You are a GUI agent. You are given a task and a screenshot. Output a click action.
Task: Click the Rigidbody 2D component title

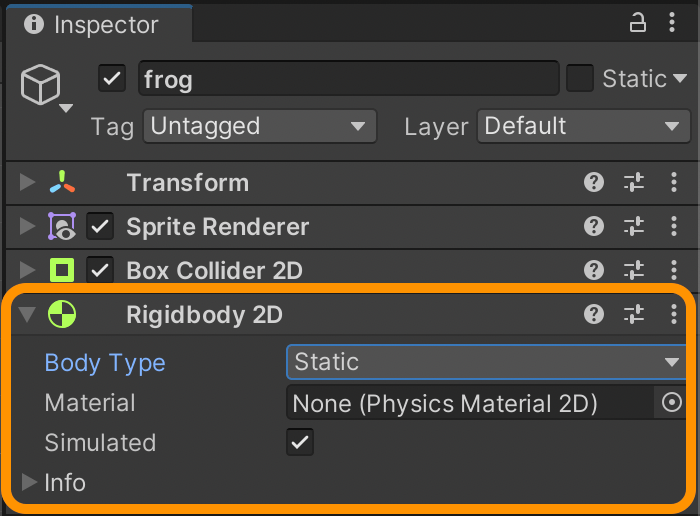(204, 315)
